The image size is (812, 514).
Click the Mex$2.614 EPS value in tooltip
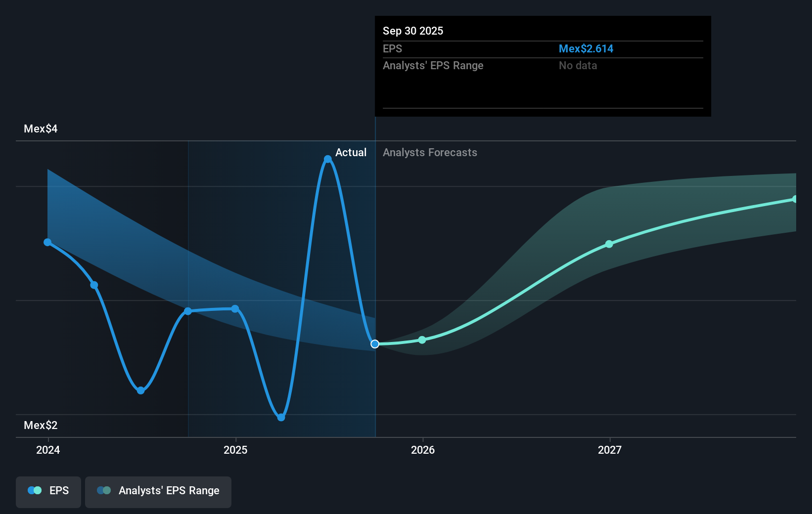pos(586,48)
